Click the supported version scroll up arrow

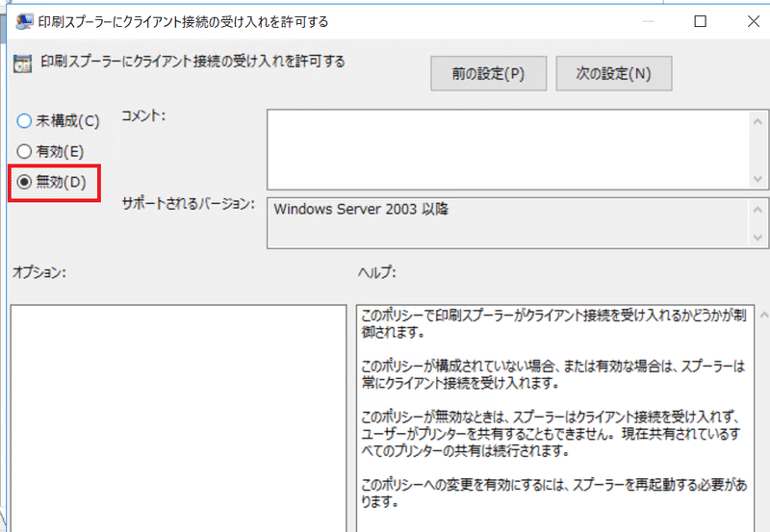(x=757, y=210)
